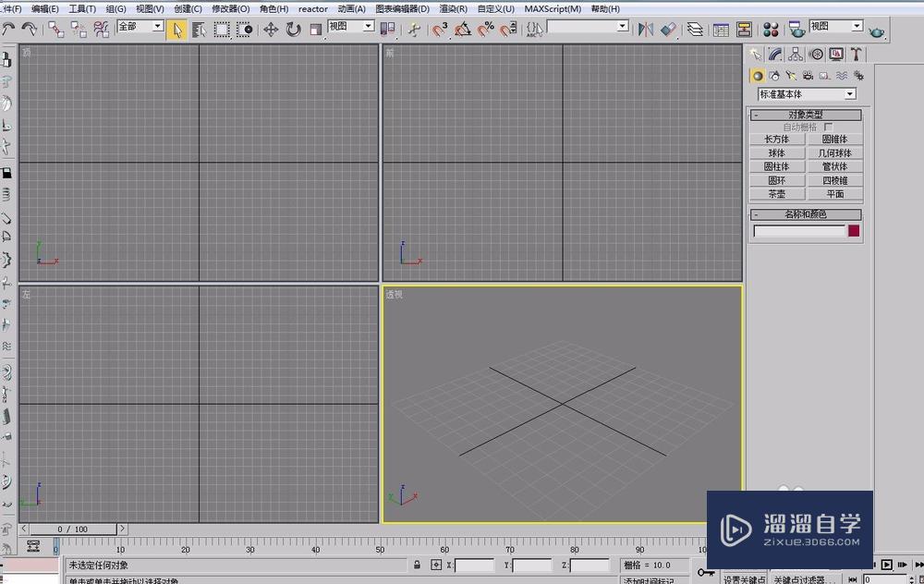Open Select by Name tool

click(199, 30)
